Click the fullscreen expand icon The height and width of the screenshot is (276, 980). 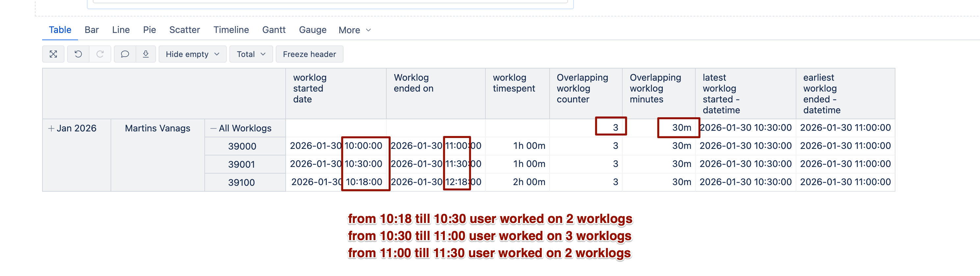53,54
